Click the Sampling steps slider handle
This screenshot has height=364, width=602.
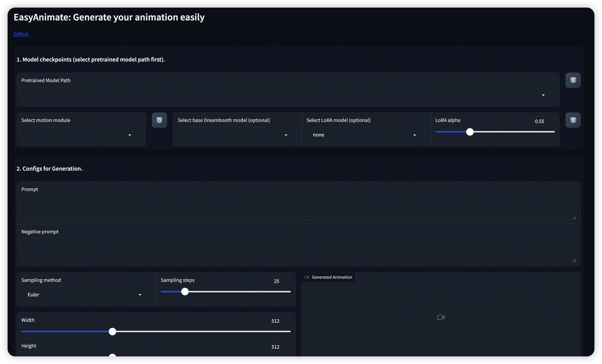(185, 292)
